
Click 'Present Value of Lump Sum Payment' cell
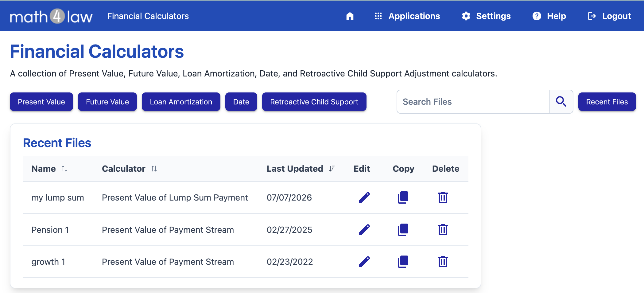(x=175, y=198)
